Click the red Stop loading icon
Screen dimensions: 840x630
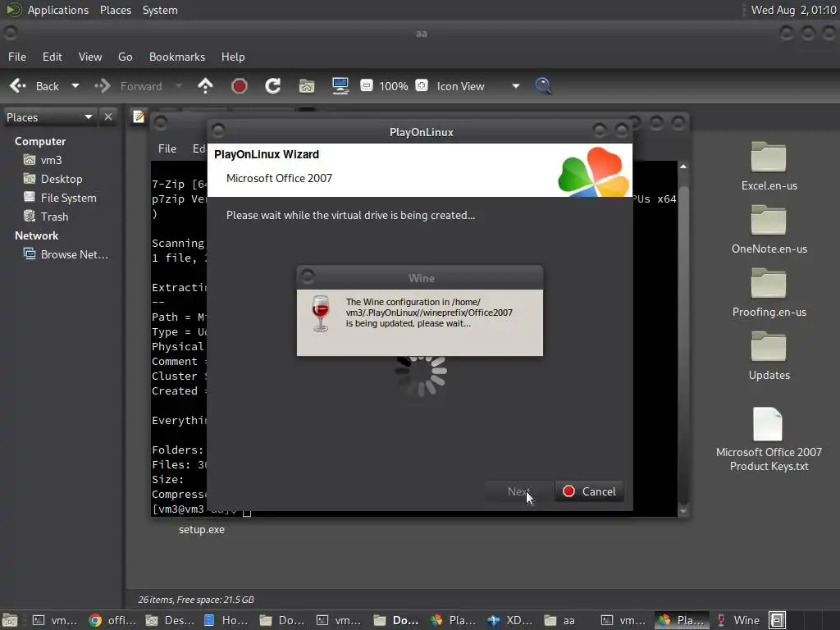click(240, 85)
